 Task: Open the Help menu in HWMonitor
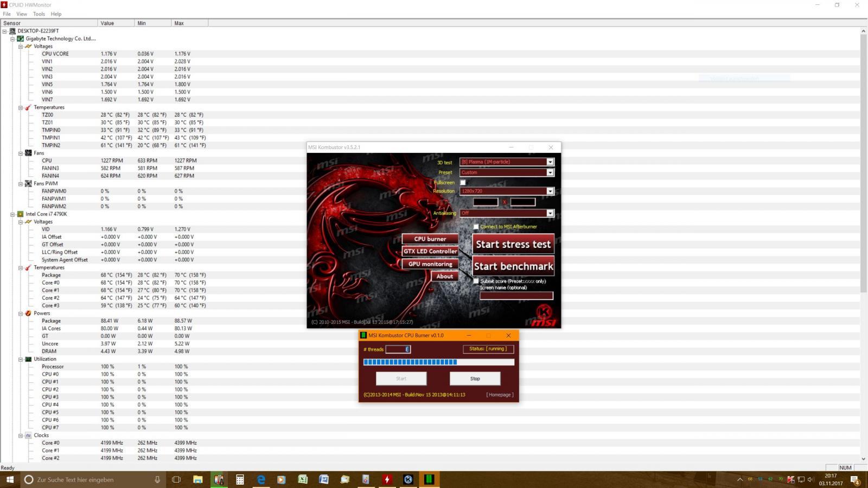[x=56, y=14]
